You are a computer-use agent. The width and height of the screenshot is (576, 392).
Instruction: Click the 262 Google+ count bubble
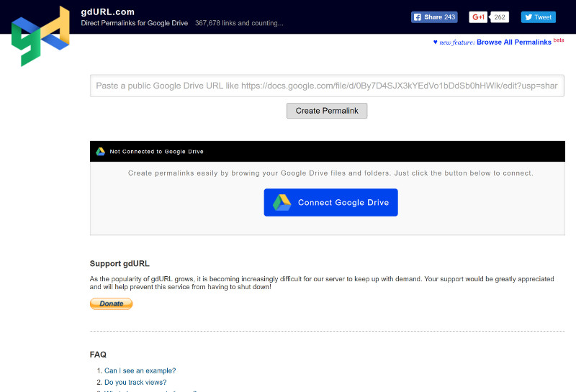(x=499, y=17)
